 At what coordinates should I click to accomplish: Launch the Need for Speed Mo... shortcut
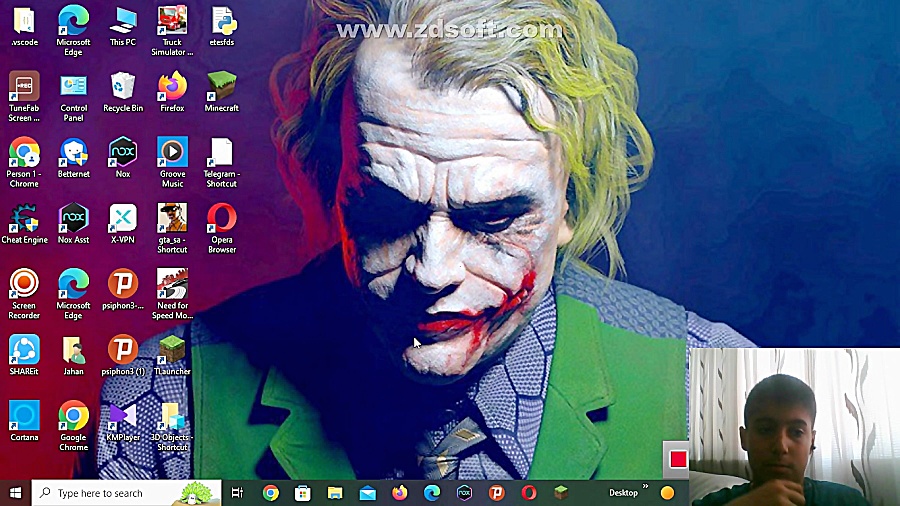(x=172, y=295)
